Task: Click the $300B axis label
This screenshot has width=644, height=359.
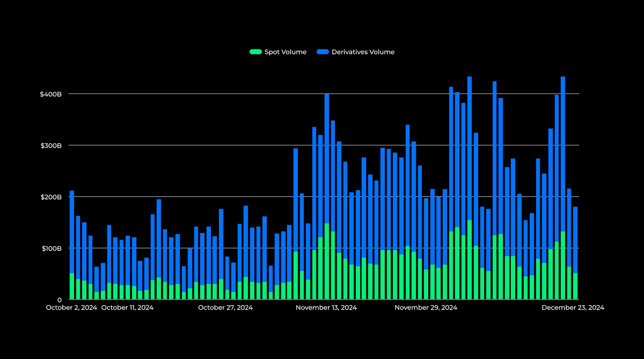Action: click(x=51, y=146)
